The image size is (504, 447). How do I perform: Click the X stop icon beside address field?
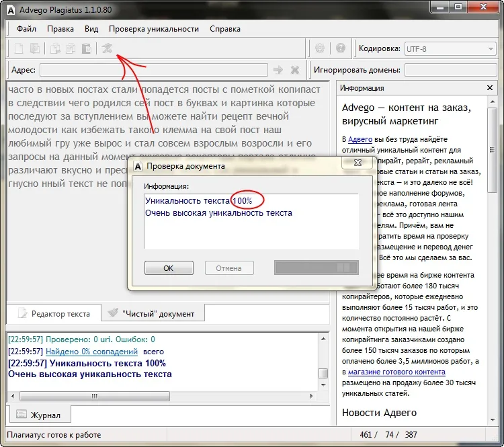294,70
